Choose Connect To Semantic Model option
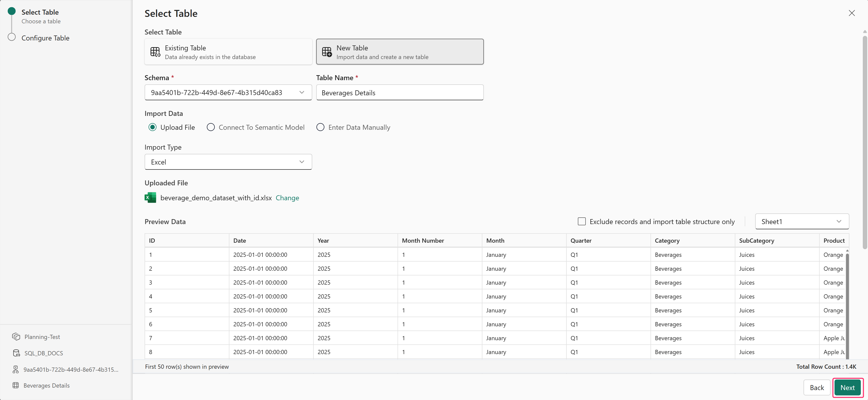 pyautogui.click(x=211, y=127)
